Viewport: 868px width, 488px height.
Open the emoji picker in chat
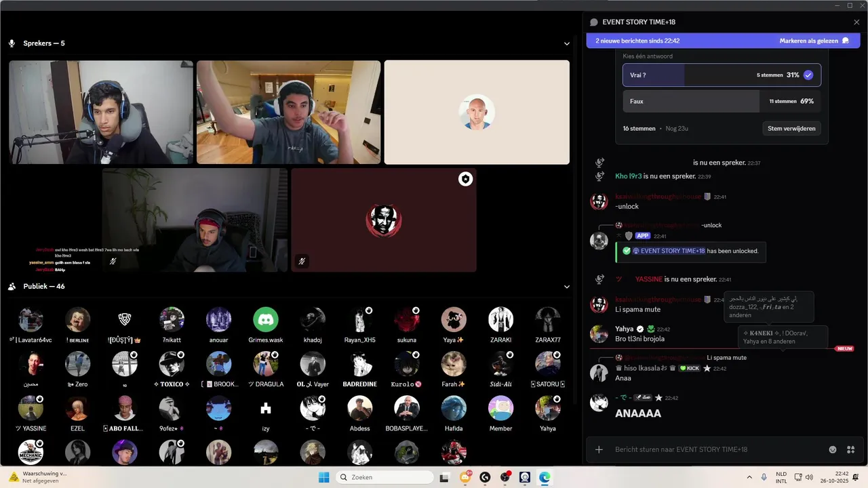click(x=833, y=449)
